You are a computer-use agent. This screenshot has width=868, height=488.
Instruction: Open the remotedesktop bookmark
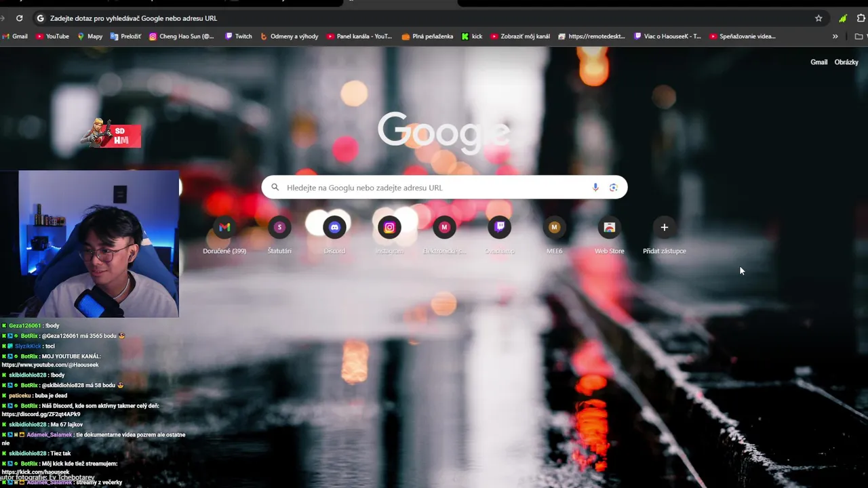point(591,36)
